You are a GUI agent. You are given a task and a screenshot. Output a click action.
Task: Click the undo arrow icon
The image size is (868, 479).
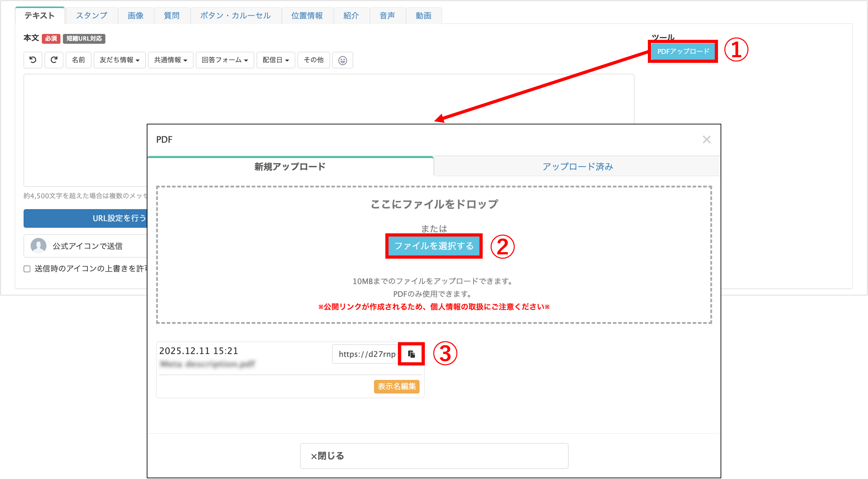coord(33,60)
